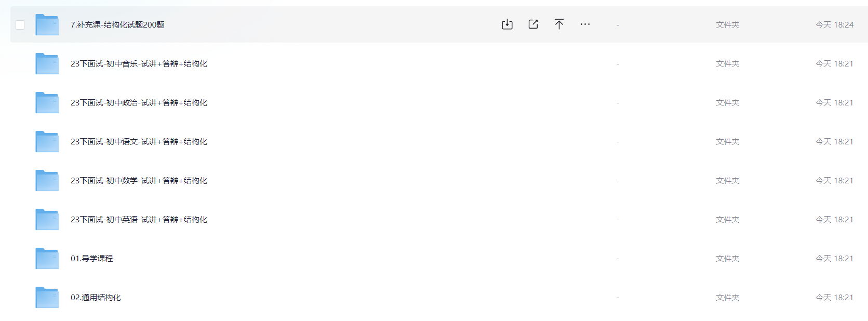Viewport: 868px width, 321px height.
Task: Click the folder icon for 02.通用结构化
Action: click(47, 297)
